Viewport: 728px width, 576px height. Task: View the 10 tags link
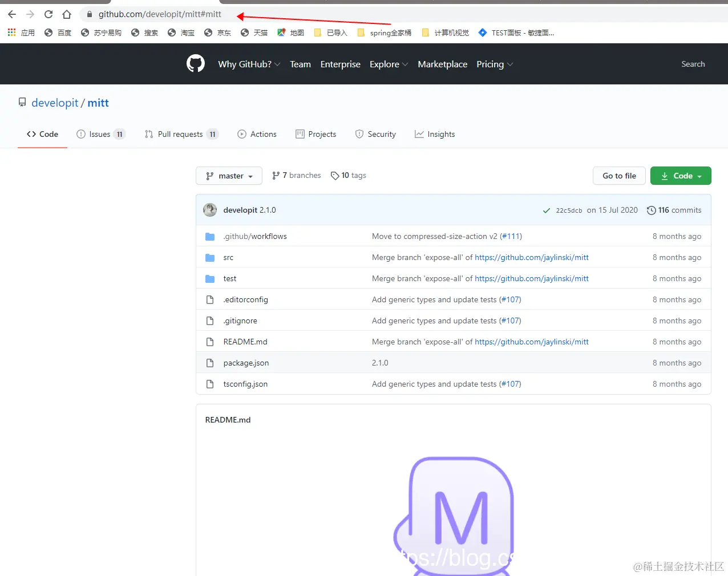pos(349,175)
